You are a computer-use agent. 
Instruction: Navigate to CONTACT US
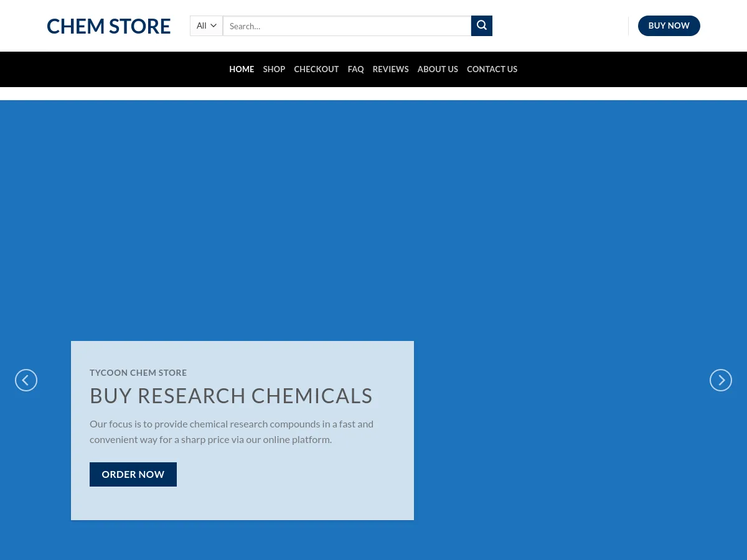[492, 69]
